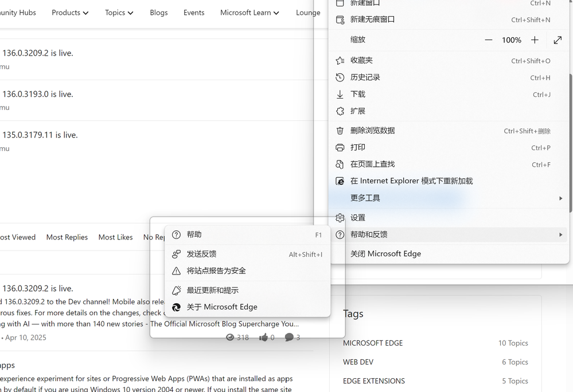Click the puzzle icon beside 扩展
This screenshot has height=392, width=573.
point(340,111)
